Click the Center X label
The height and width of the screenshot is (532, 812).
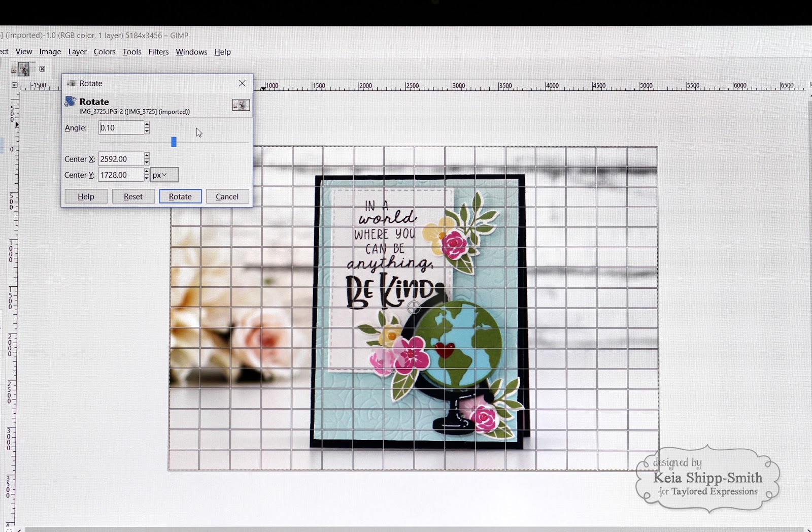(x=80, y=159)
